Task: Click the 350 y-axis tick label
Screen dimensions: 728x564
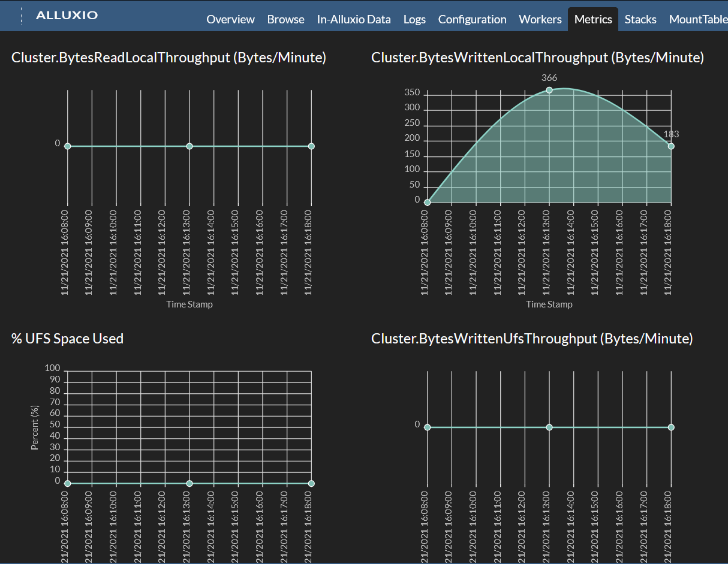Action: click(x=413, y=93)
